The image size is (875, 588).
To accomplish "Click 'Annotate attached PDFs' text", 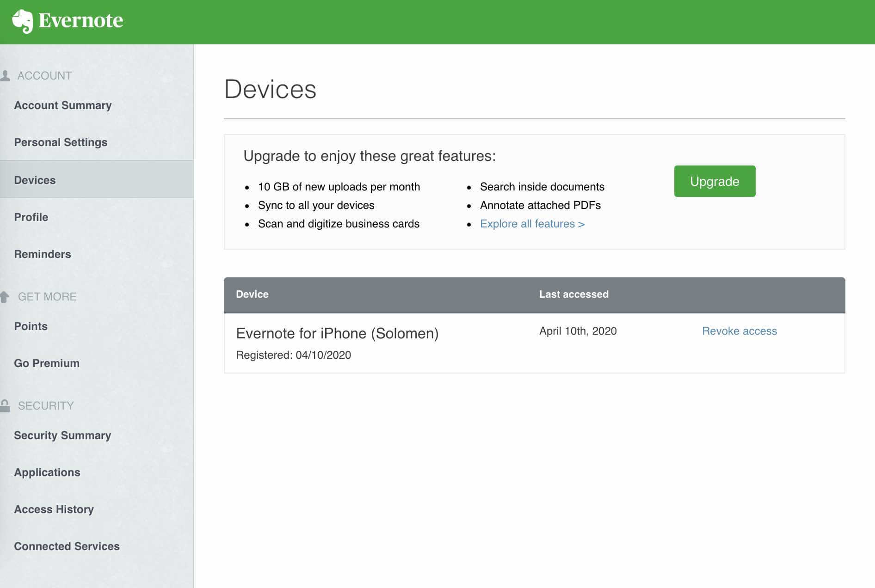I will click(540, 205).
